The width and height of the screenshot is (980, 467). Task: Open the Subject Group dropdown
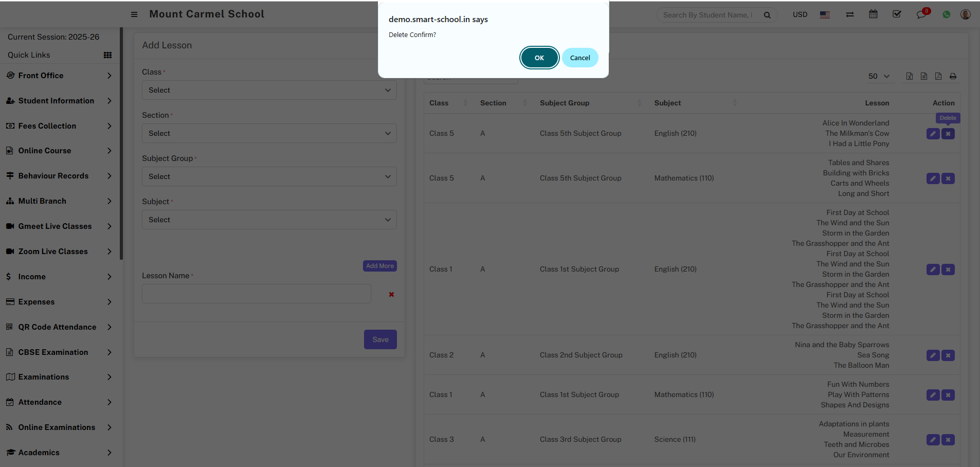tap(269, 176)
